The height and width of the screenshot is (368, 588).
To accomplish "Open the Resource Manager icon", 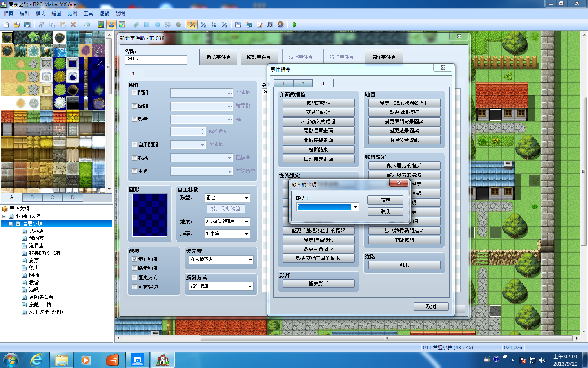I will (249, 25).
